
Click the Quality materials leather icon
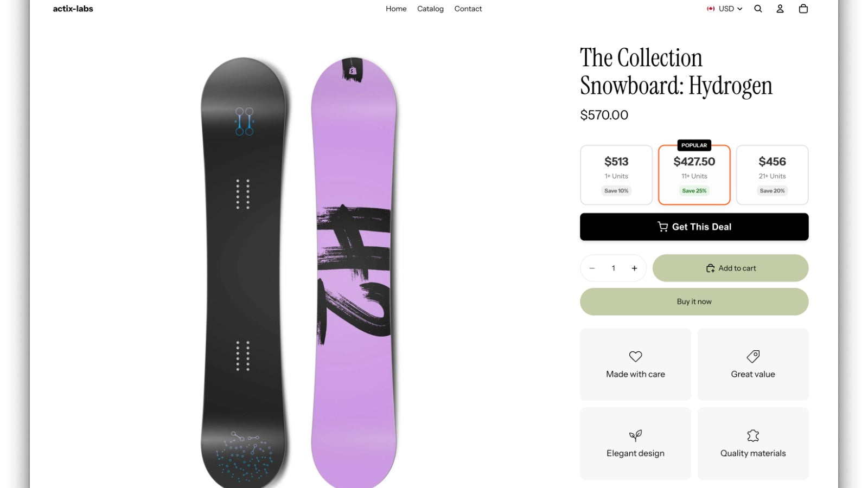click(x=753, y=435)
